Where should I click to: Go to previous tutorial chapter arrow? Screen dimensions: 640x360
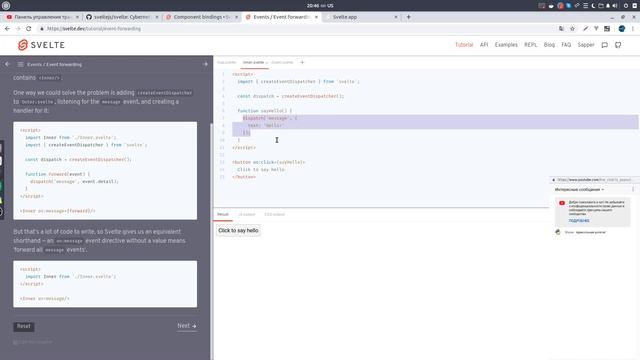point(7,64)
